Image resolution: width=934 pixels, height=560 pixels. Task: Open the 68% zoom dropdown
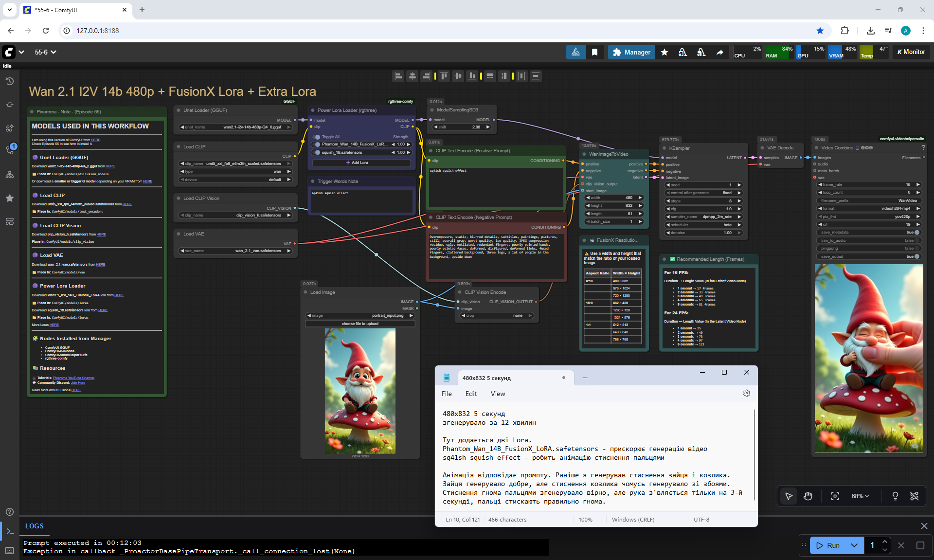pos(860,496)
